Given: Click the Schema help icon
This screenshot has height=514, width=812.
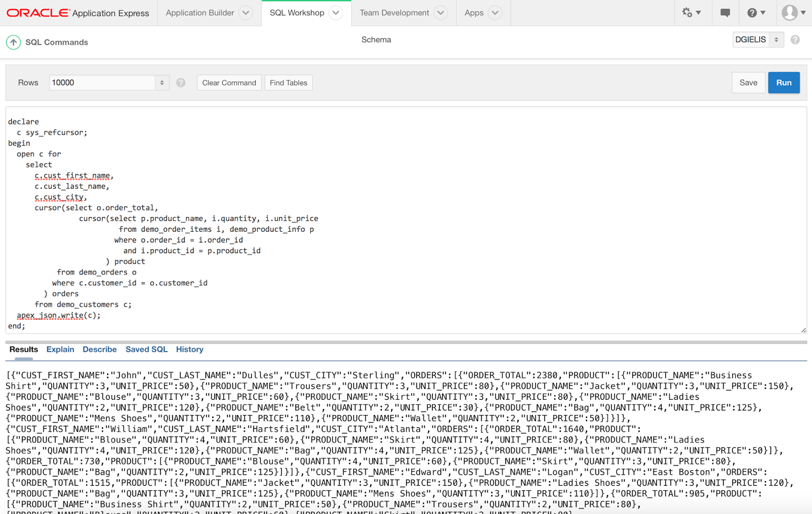Looking at the screenshot, I should [795, 40].
